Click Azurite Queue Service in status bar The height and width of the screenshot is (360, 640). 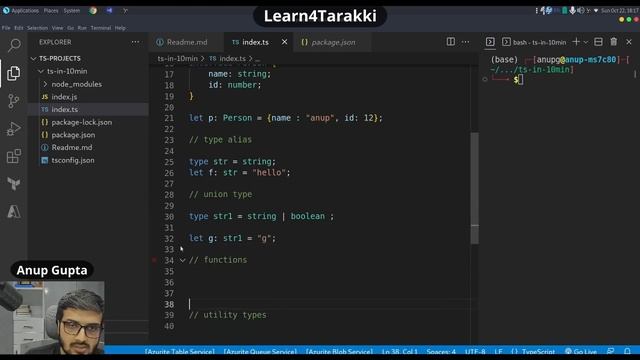260,351
